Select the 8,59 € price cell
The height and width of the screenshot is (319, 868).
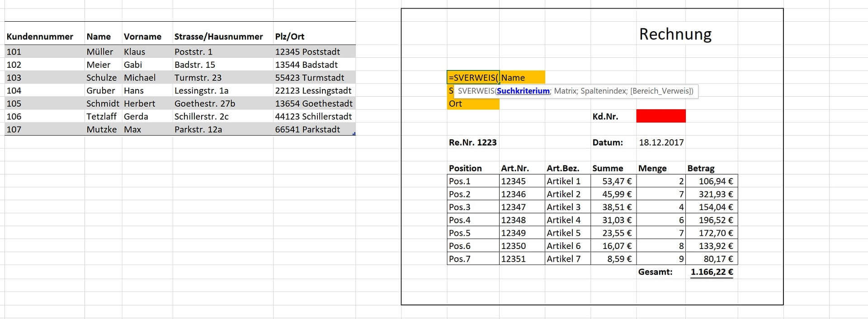pyautogui.click(x=613, y=259)
